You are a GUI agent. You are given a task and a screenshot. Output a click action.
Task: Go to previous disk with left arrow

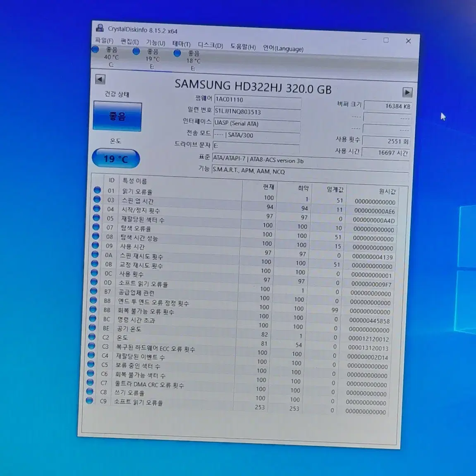[x=100, y=79]
